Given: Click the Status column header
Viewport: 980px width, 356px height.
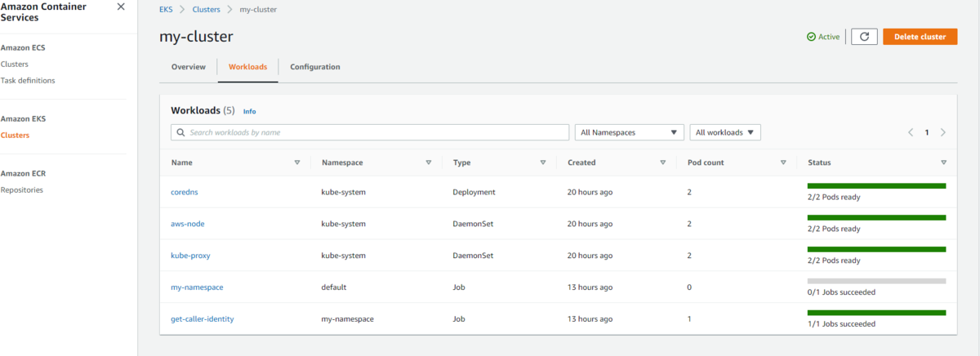Looking at the screenshot, I should 819,162.
